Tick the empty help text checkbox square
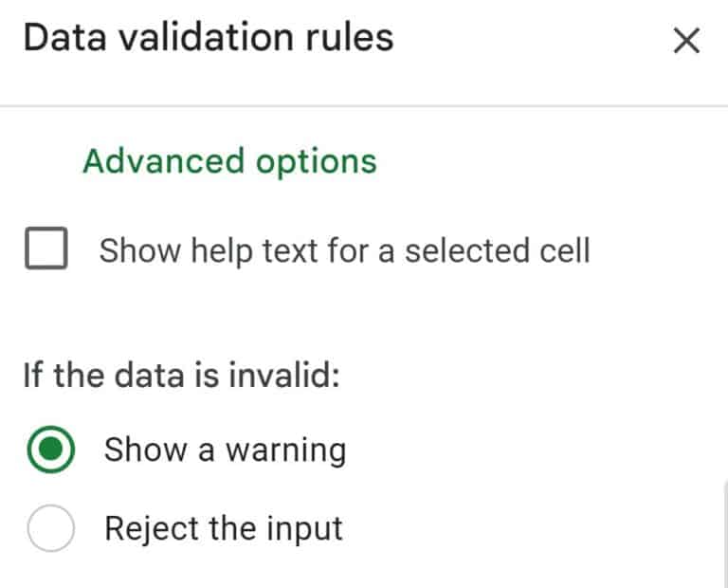Viewport: 728px width, 588px height. [45, 248]
